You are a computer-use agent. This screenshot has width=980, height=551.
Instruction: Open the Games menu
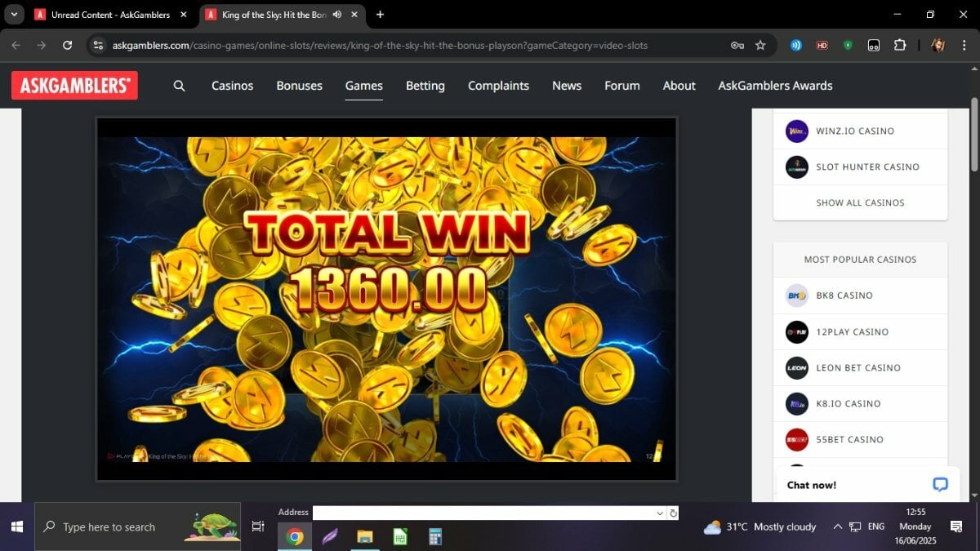(363, 86)
